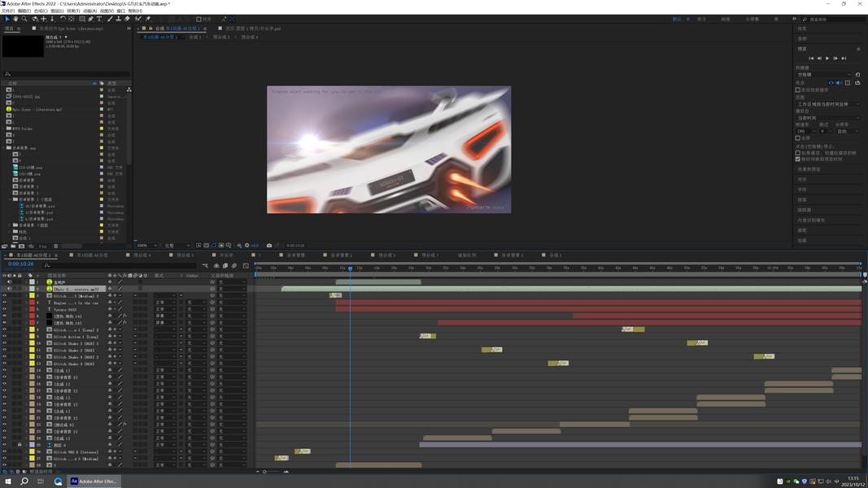Switch to the '预合成 4' timeline tab
The width and height of the screenshot is (868, 488).
(x=142, y=255)
